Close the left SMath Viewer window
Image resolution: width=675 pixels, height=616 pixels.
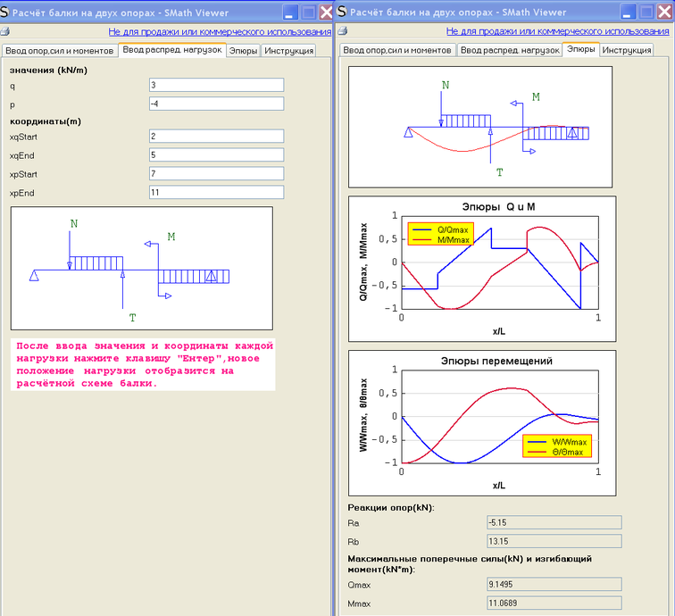click(x=326, y=12)
